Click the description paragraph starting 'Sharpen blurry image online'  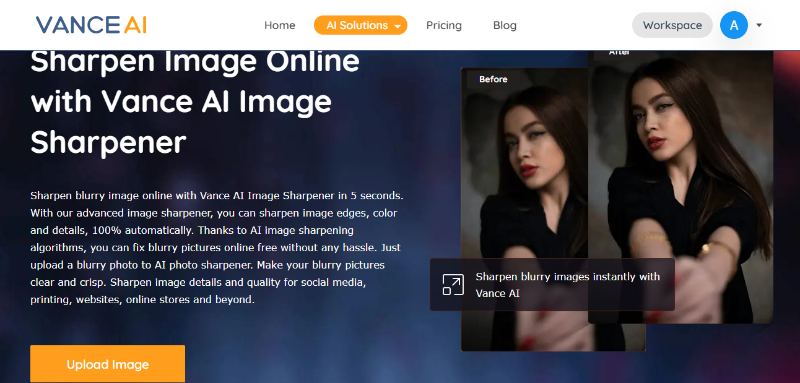click(x=217, y=247)
